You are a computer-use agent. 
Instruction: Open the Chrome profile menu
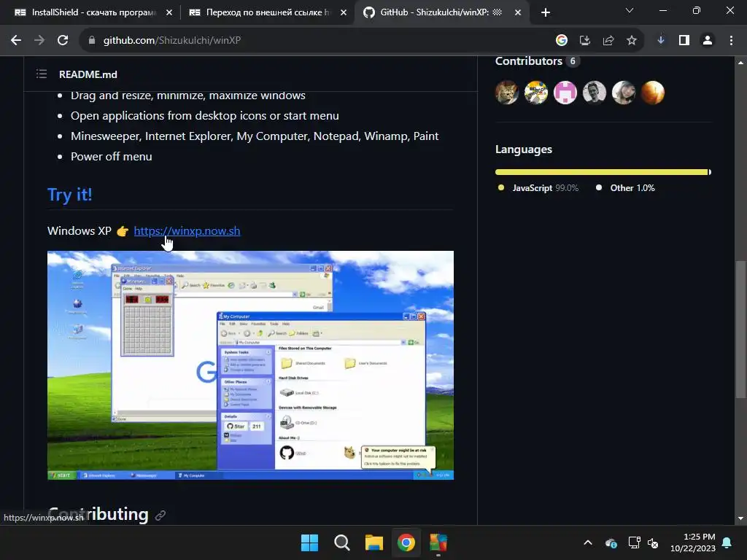click(x=708, y=41)
